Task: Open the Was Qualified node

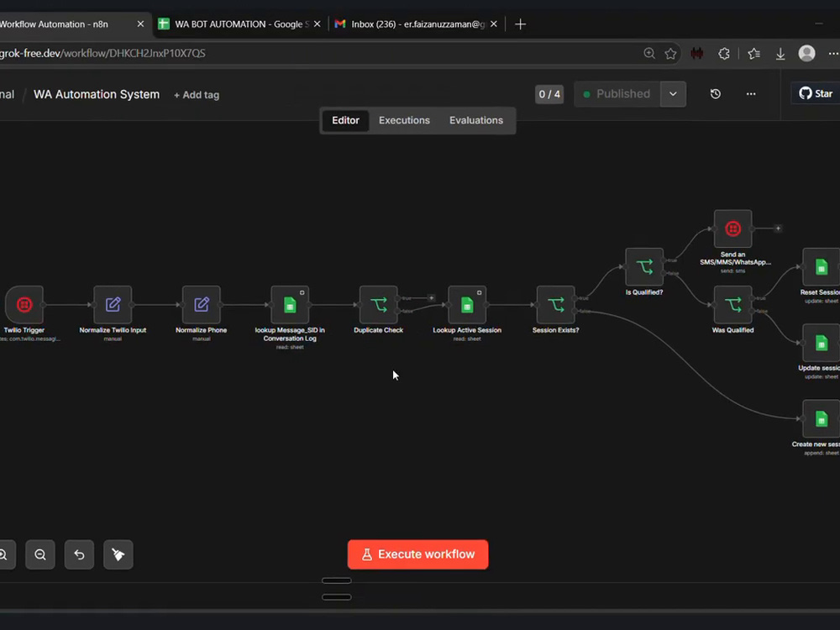Action: click(x=732, y=305)
